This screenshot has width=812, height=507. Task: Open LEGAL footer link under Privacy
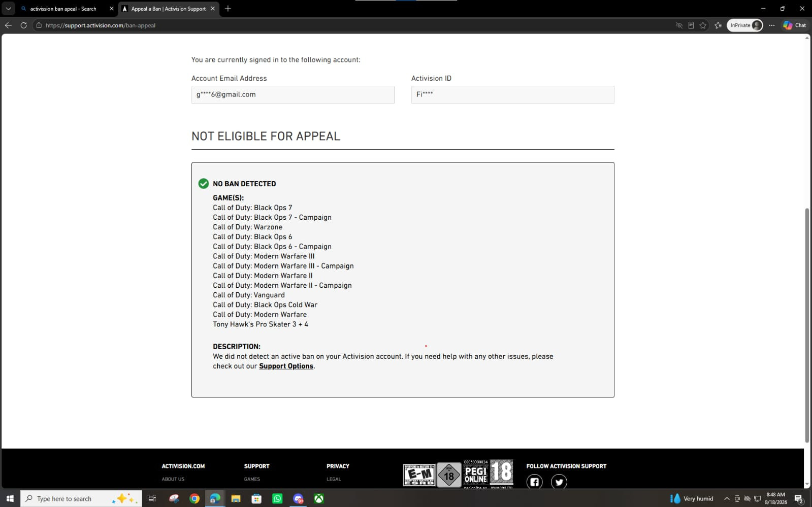[x=334, y=479]
